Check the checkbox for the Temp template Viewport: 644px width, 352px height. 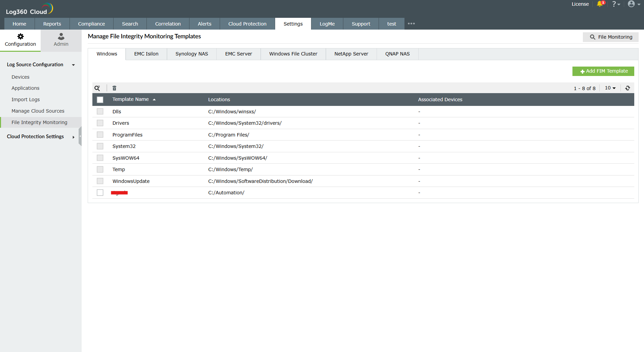[100, 169]
